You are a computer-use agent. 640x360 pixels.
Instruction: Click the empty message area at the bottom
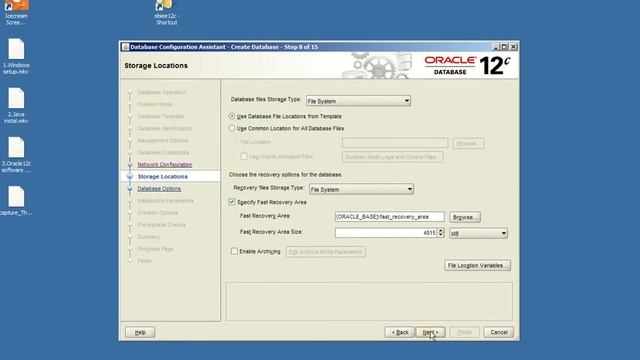(369, 301)
